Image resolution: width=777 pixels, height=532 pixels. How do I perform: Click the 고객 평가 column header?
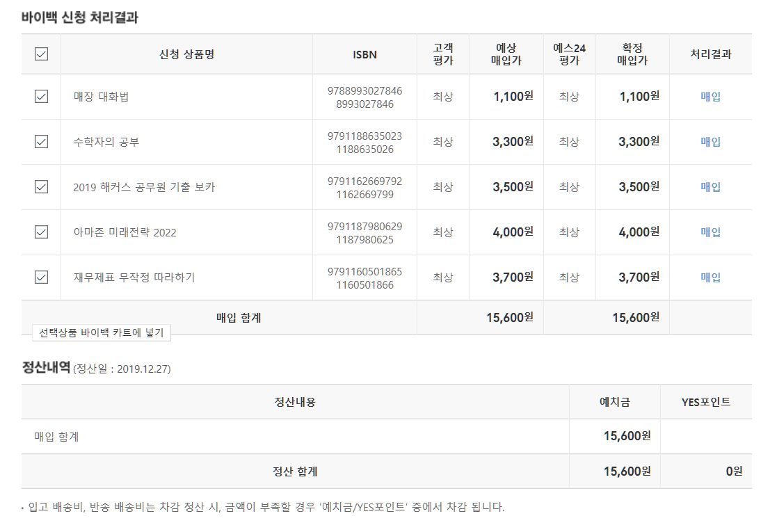coord(443,54)
